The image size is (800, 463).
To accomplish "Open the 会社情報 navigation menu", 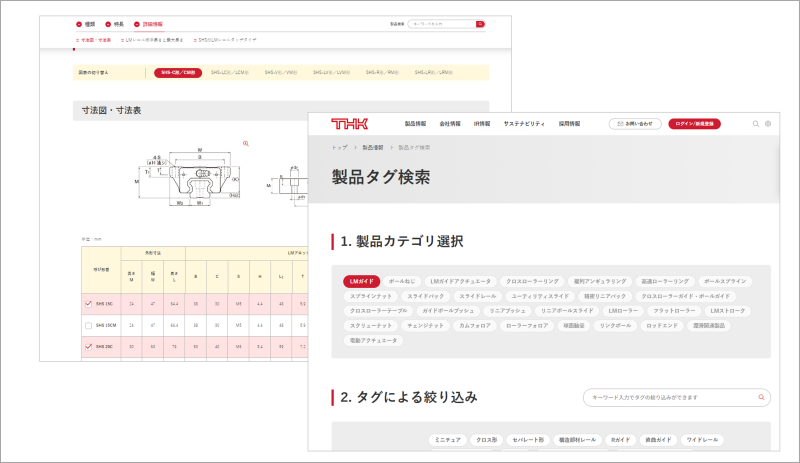I will pyautogui.click(x=450, y=124).
